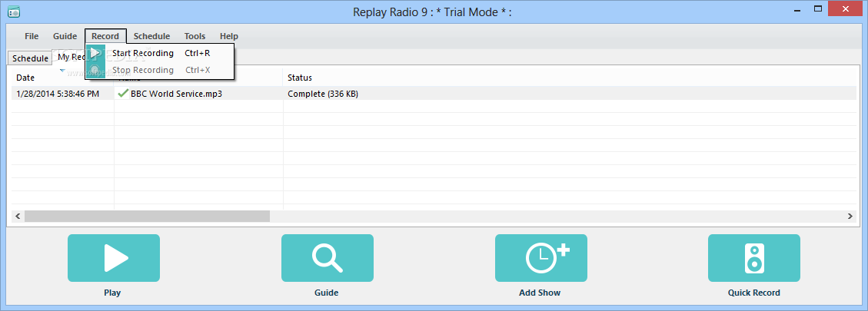868x311 pixels.
Task: Open the Guide magnifier icon button
Action: (x=328, y=258)
